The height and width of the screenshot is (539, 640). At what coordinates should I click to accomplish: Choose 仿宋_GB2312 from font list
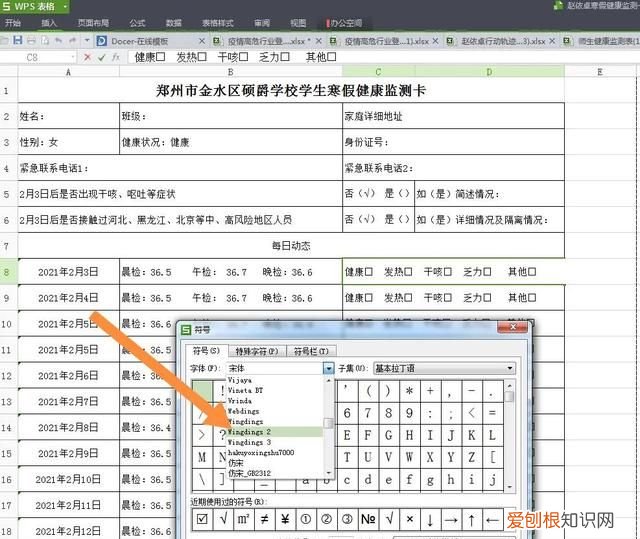[275, 473]
